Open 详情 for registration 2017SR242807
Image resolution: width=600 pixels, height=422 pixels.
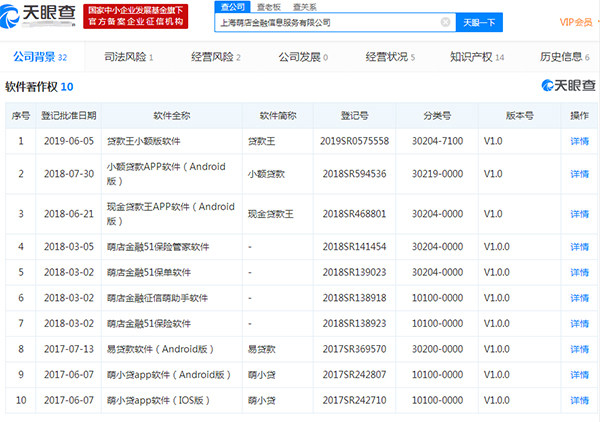(x=579, y=375)
